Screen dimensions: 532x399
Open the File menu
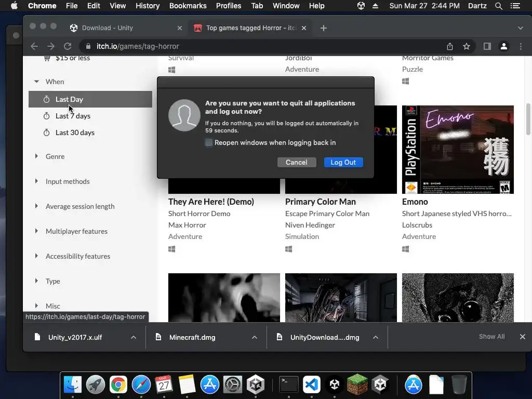click(72, 6)
